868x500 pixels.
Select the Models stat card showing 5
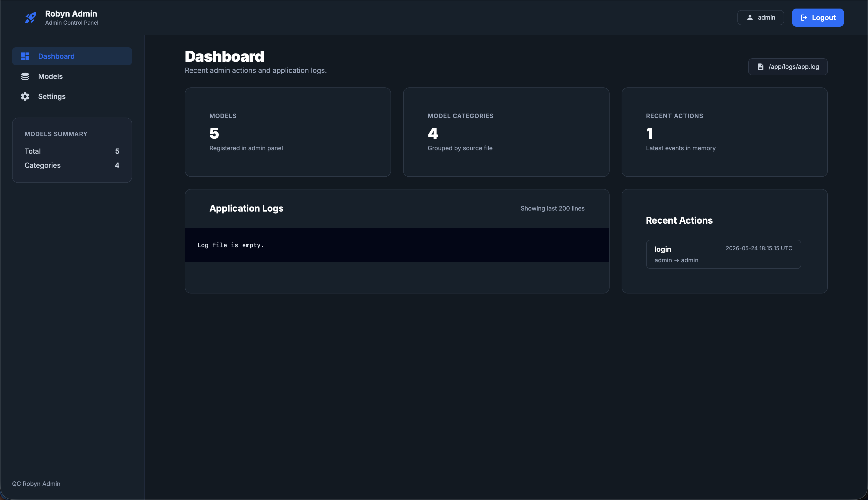click(288, 132)
